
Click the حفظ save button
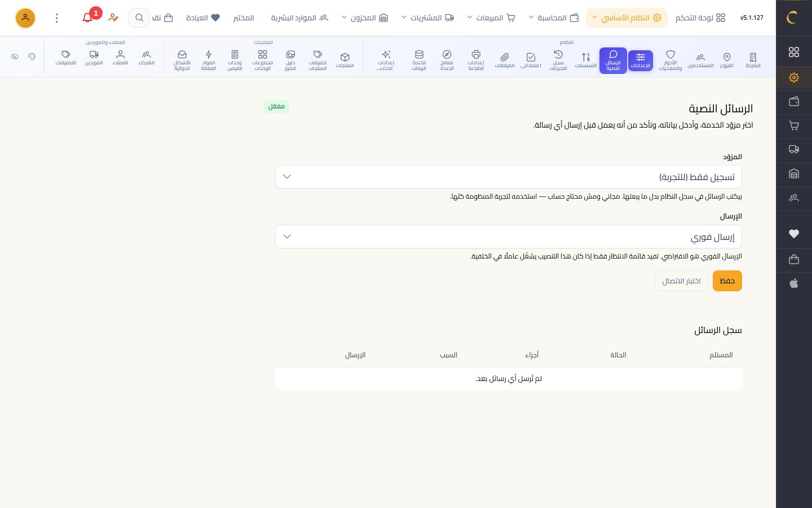coord(727,281)
